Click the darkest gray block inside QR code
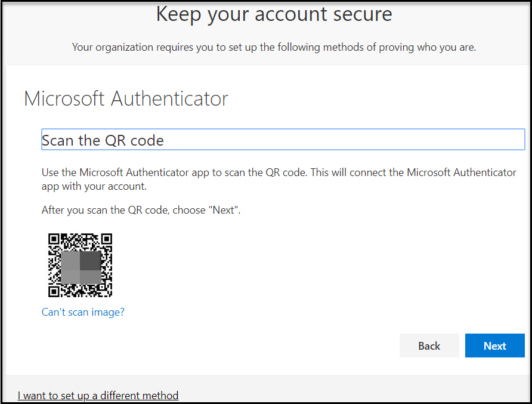Image resolution: width=532 pixels, height=404 pixels. tap(90, 260)
